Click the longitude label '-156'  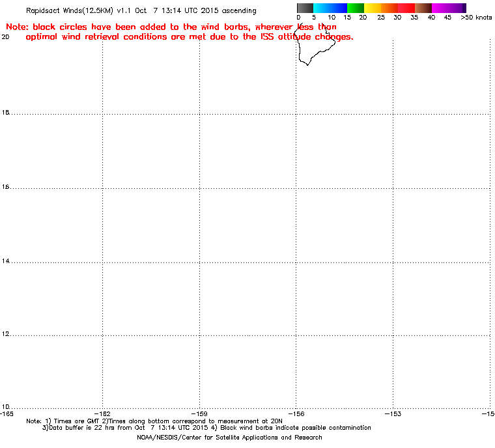[296, 413]
